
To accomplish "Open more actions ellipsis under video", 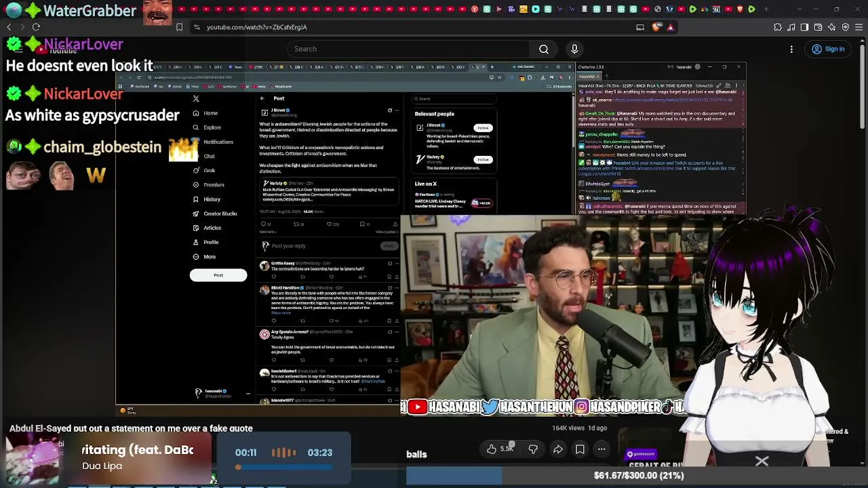I will 601,449.
